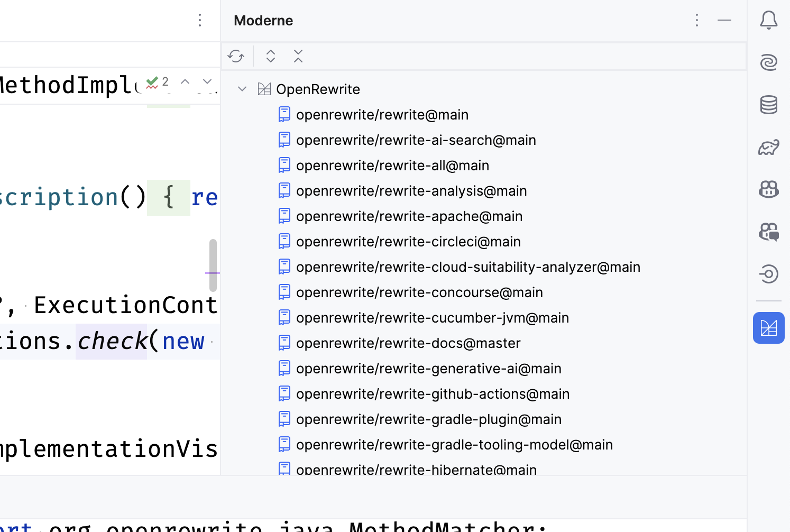Image resolution: width=790 pixels, height=532 pixels.
Task: Click the repository icon for rewrite-docs@master
Action: [284, 343]
